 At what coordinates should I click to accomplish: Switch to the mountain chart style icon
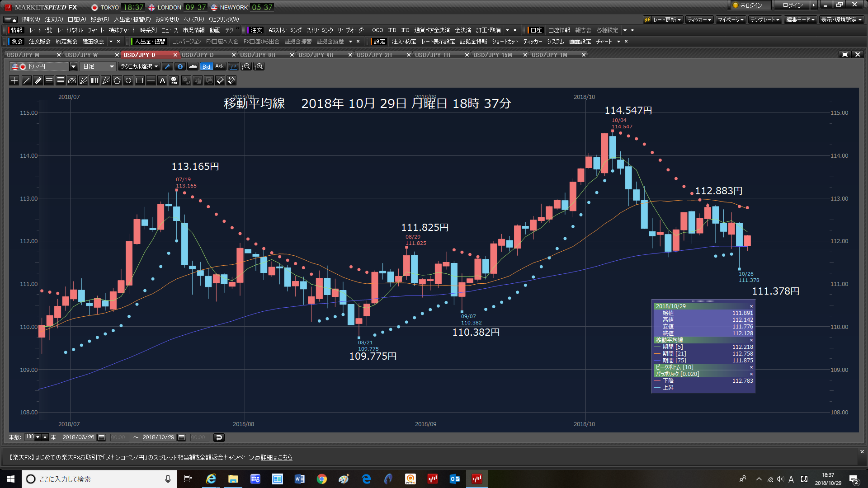193,66
